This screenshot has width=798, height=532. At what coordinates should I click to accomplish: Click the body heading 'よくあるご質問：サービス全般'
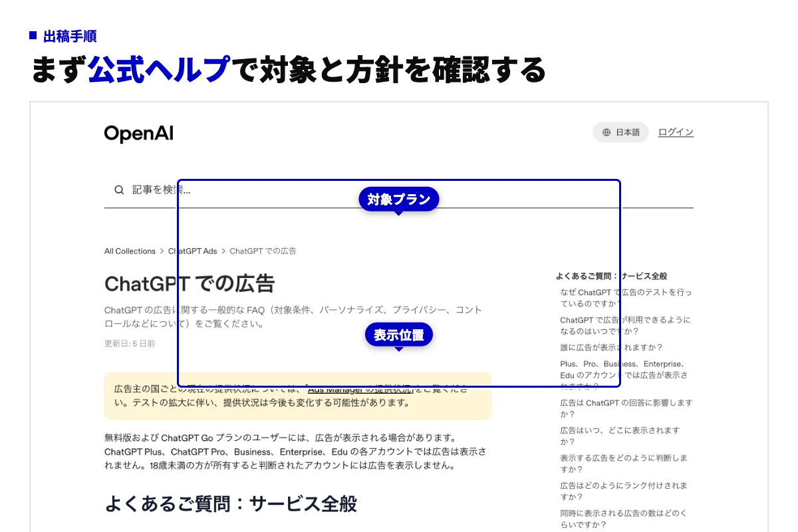point(231,504)
